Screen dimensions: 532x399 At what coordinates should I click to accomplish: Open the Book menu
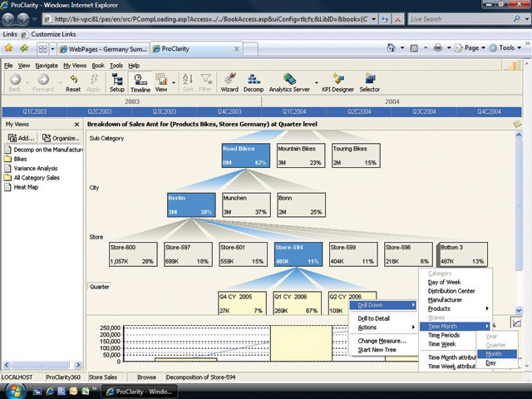coord(98,65)
